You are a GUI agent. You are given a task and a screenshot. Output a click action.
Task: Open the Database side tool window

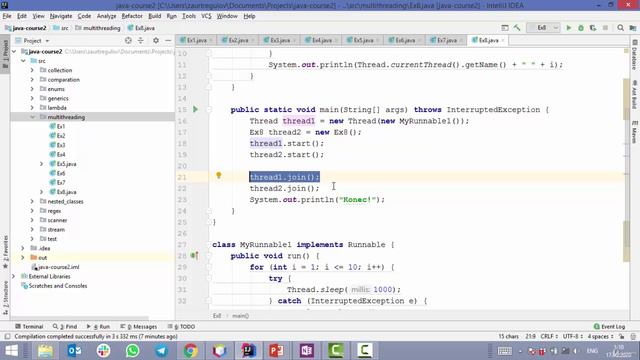point(635,55)
